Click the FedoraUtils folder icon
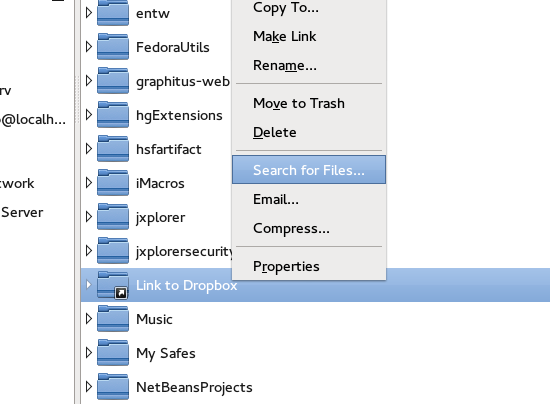 [x=113, y=47]
